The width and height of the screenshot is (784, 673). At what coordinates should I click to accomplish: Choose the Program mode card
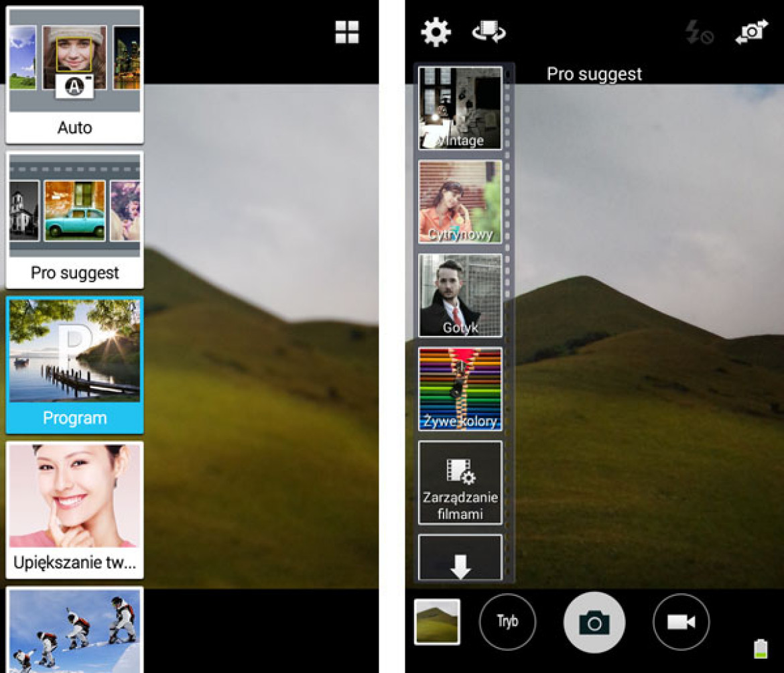(x=74, y=365)
